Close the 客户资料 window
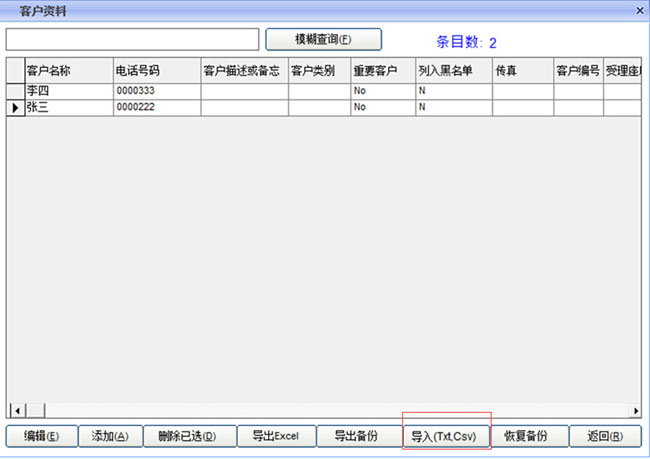The image size is (650, 459). tap(639, 9)
